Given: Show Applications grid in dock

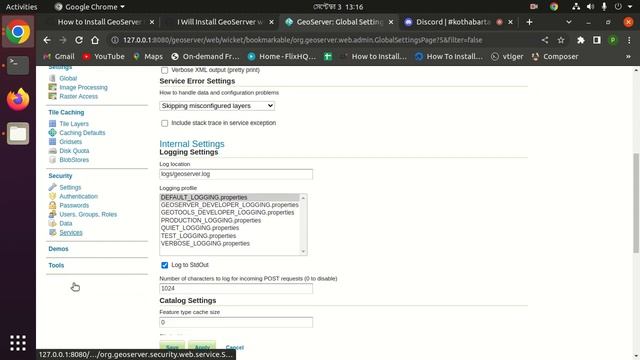Looking at the screenshot, I should click(x=18, y=343).
